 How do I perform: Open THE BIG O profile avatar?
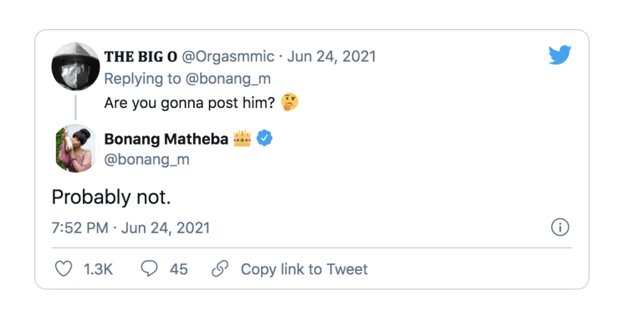75,67
